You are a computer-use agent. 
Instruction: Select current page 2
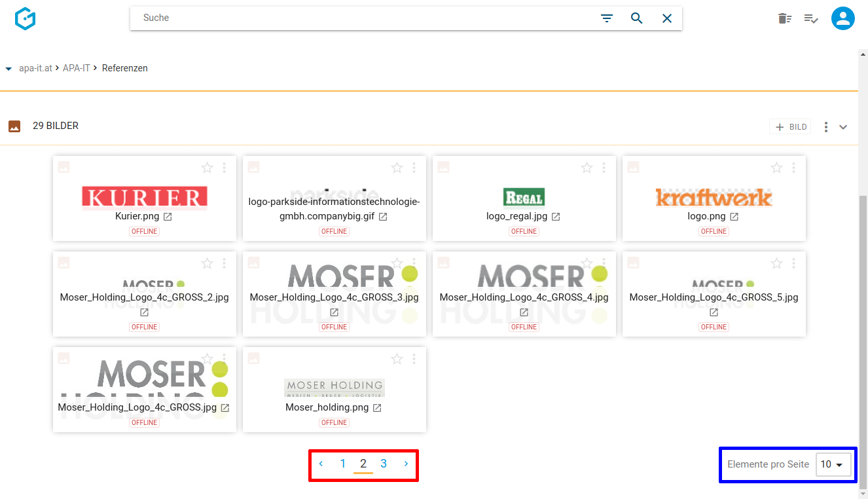(363, 464)
